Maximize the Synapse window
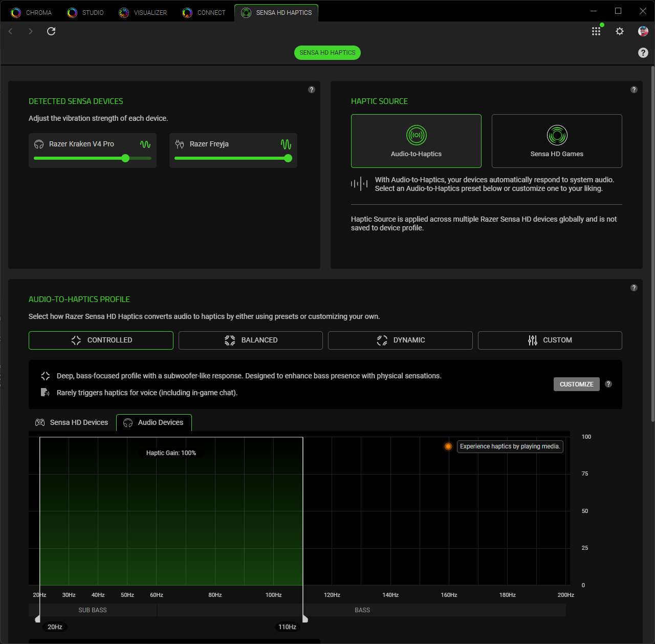Viewport: 655px width, 644px height. (x=618, y=11)
